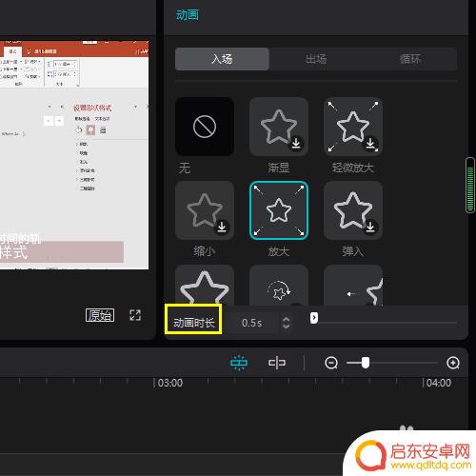Apply the 渐显 fade-in animation
The image size is (476, 476).
click(279, 127)
